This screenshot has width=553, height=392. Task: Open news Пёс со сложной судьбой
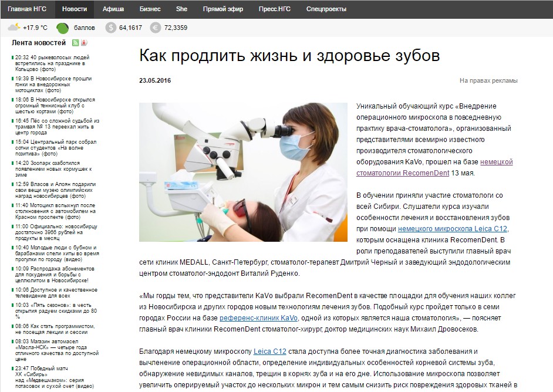pyautogui.click(x=57, y=127)
